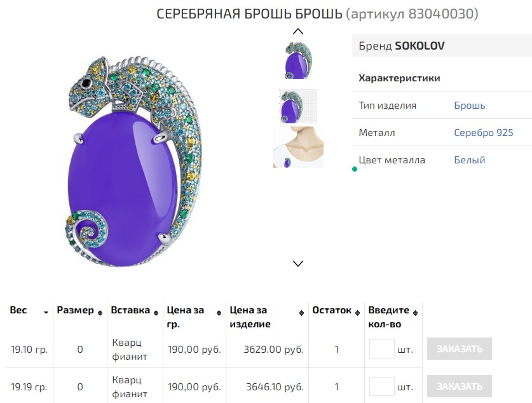Viewport: 532px width, 403px height.
Task: Sort by Остаток column arrow
Action: (x=357, y=312)
